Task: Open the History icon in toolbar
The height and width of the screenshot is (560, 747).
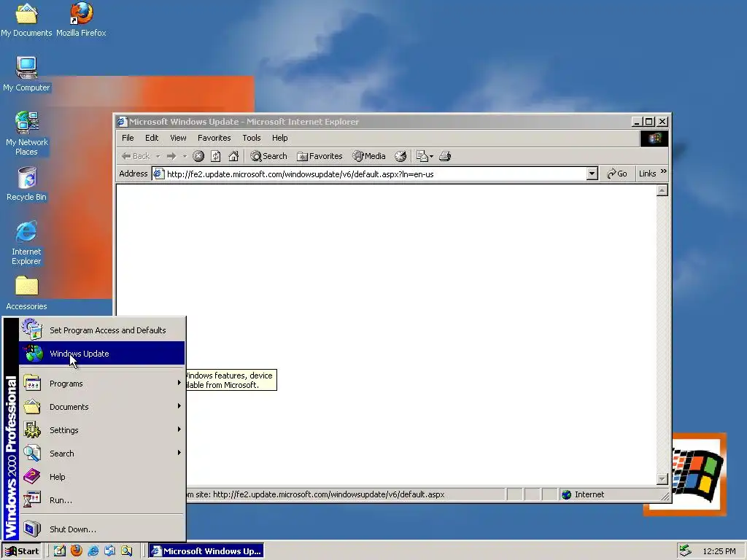Action: click(400, 156)
